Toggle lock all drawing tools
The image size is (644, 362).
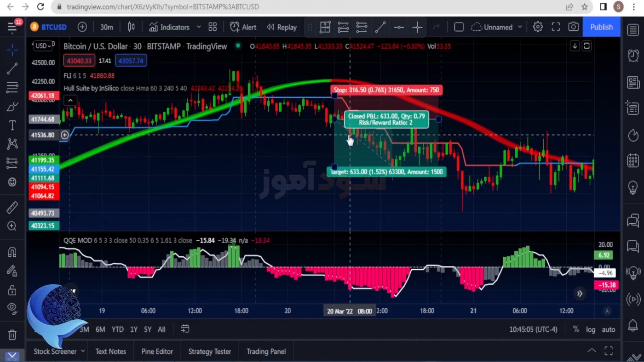[x=12, y=290]
